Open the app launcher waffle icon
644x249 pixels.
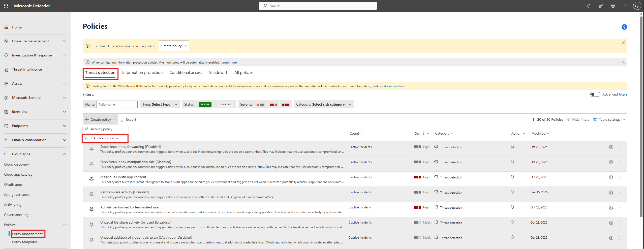[6, 6]
